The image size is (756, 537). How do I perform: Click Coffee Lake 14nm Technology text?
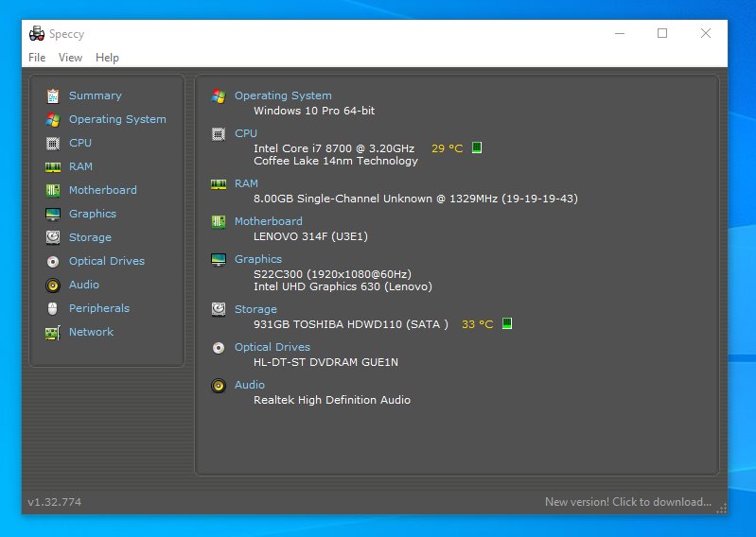[336, 161]
